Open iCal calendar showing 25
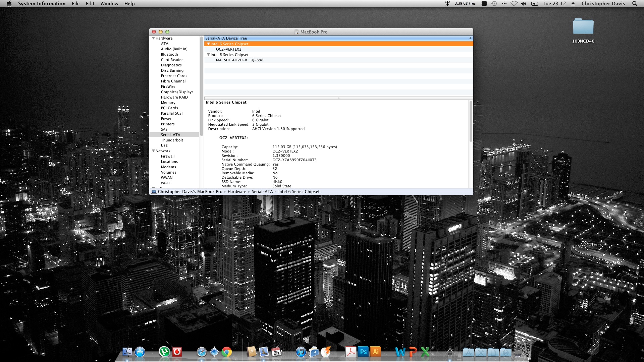644x362 pixels. [x=276, y=352]
